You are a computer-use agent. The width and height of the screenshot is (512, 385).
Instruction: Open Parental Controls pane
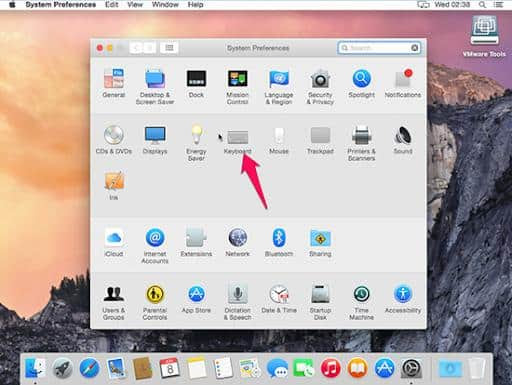tap(155, 303)
